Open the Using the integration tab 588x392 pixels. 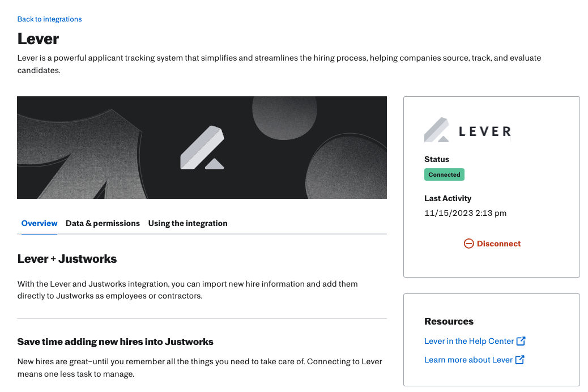pos(188,223)
